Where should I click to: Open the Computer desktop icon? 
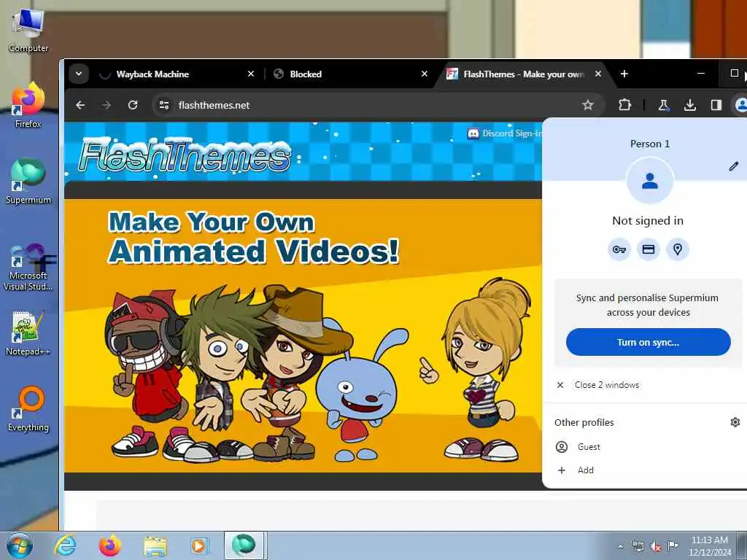[x=28, y=29]
